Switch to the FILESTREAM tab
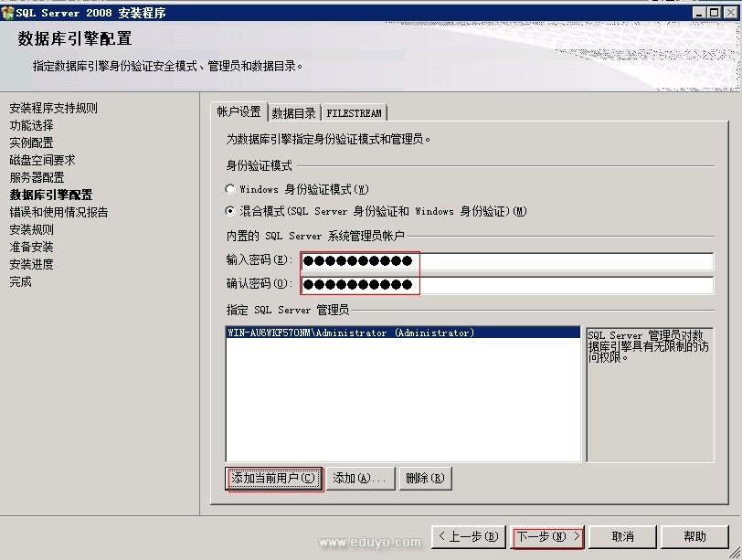 click(354, 113)
